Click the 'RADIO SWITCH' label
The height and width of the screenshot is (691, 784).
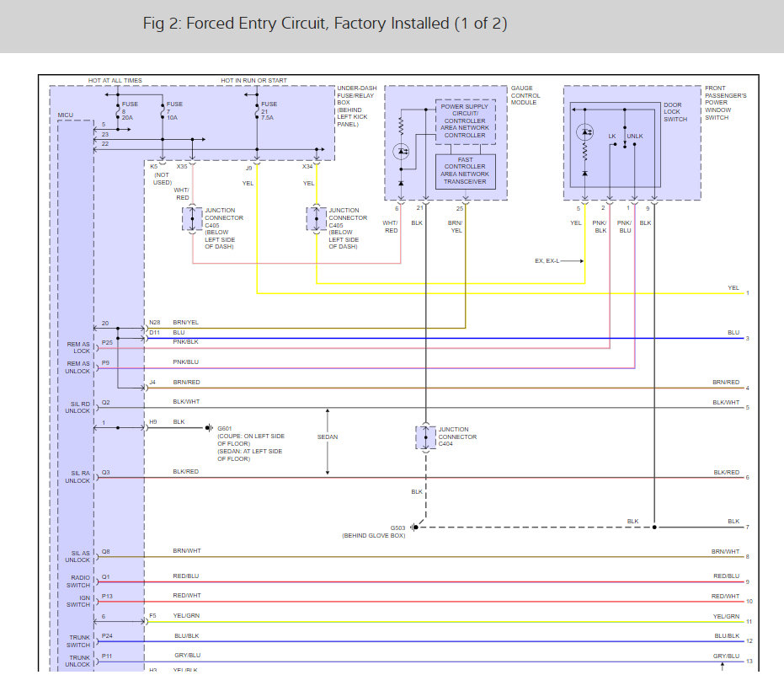(x=79, y=581)
